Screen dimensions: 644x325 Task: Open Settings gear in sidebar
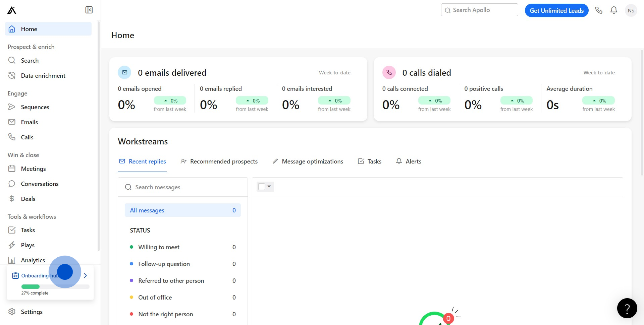pyautogui.click(x=32, y=312)
